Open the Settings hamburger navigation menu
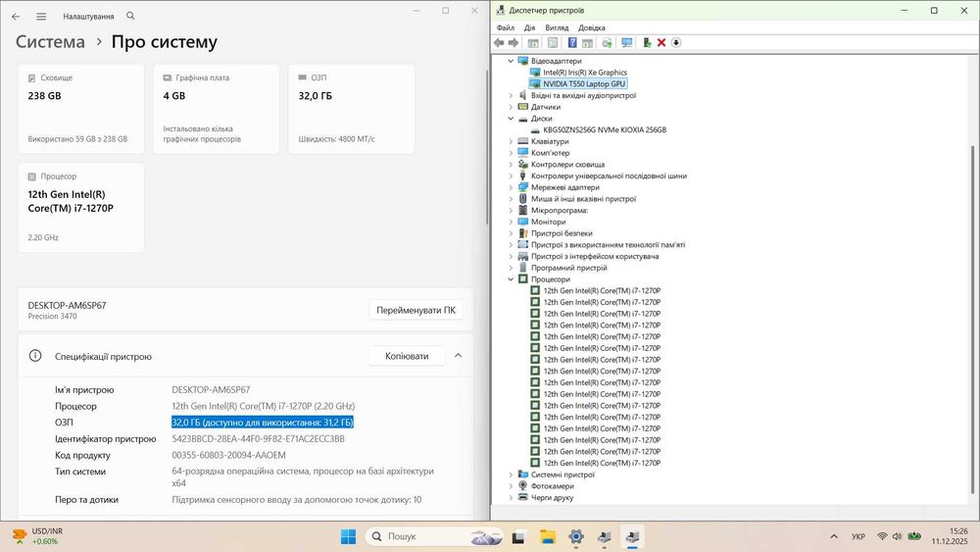This screenshot has height=552, width=980. (x=40, y=17)
